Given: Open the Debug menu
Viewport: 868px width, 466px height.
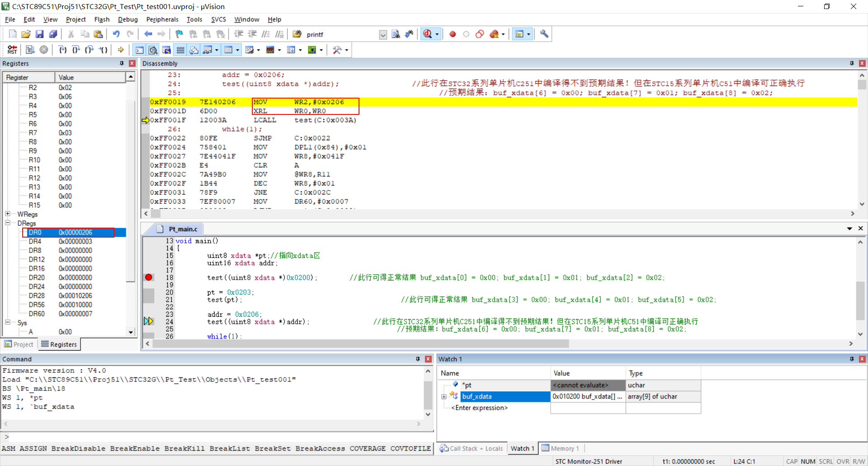Looking at the screenshot, I should [128, 19].
